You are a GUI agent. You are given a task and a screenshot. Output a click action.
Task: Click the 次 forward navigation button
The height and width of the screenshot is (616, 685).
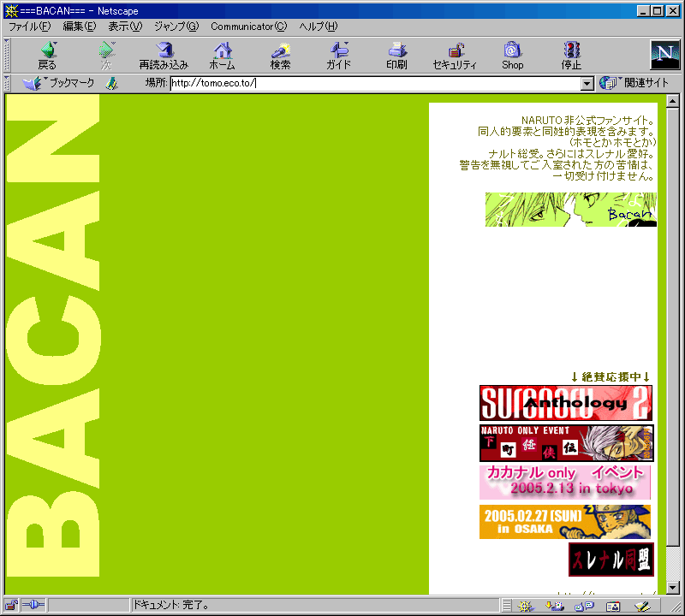tap(106, 56)
